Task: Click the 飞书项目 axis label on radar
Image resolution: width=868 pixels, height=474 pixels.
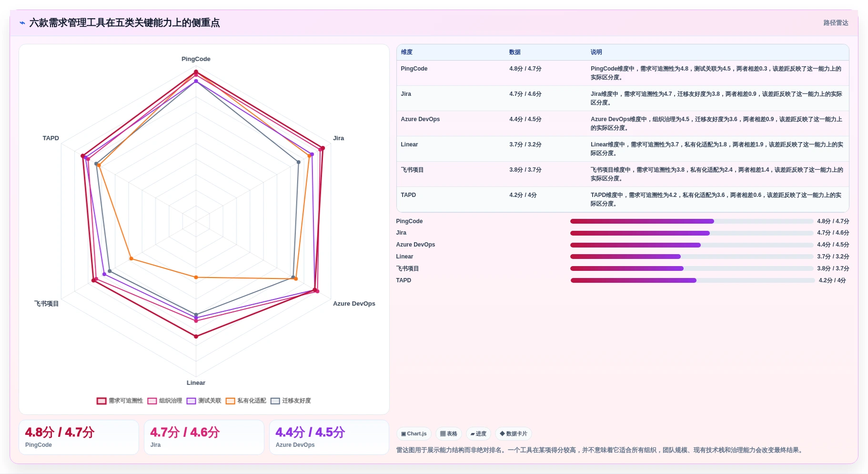Action: pos(46,304)
